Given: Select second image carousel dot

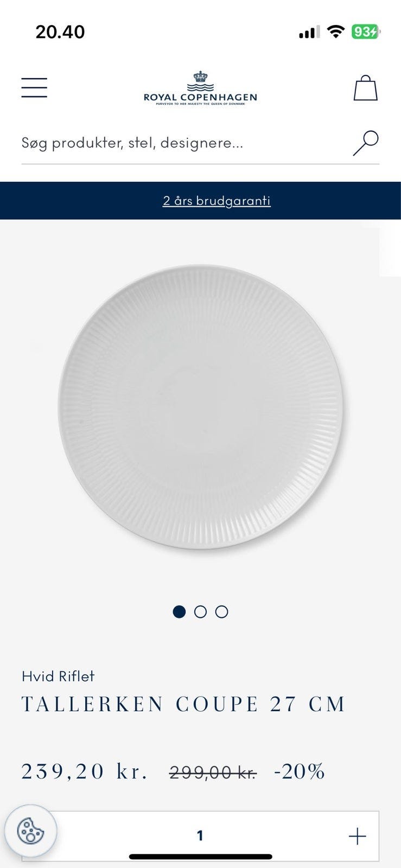Looking at the screenshot, I should [200, 612].
